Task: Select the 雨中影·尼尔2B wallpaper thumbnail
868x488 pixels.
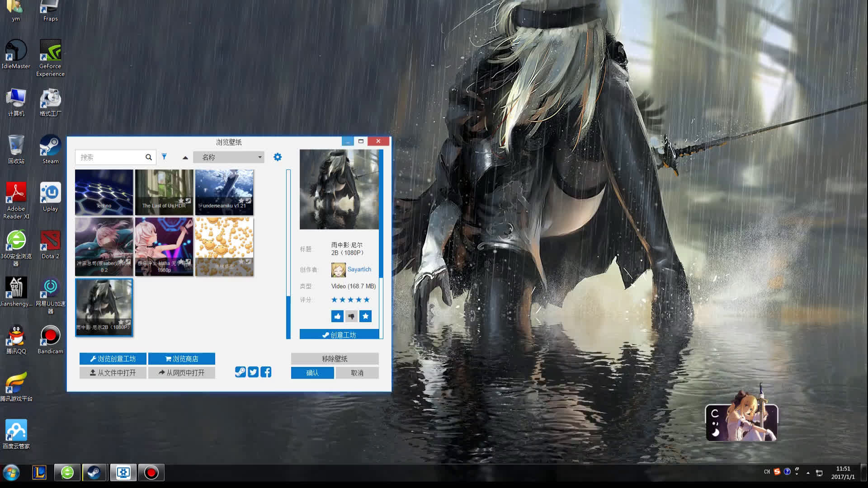Action: click(104, 308)
